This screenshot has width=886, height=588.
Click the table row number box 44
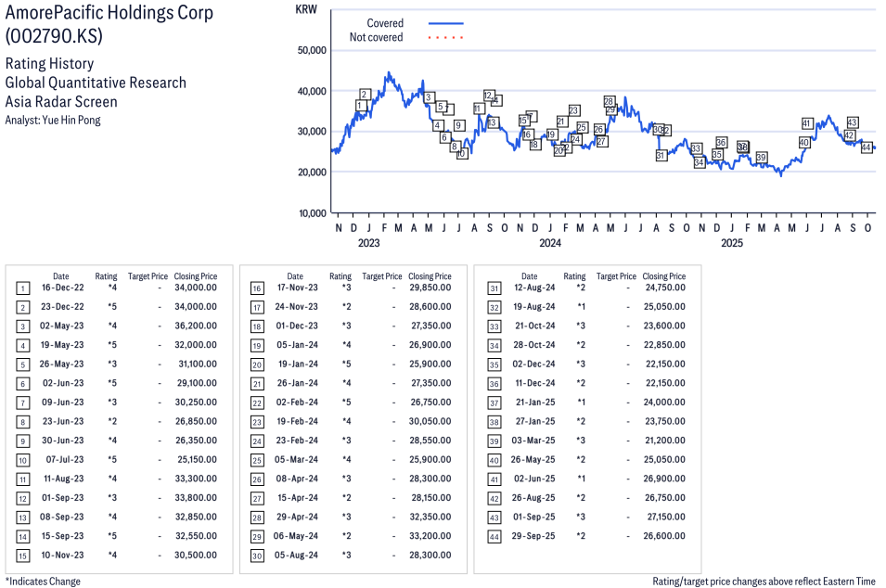click(x=492, y=536)
